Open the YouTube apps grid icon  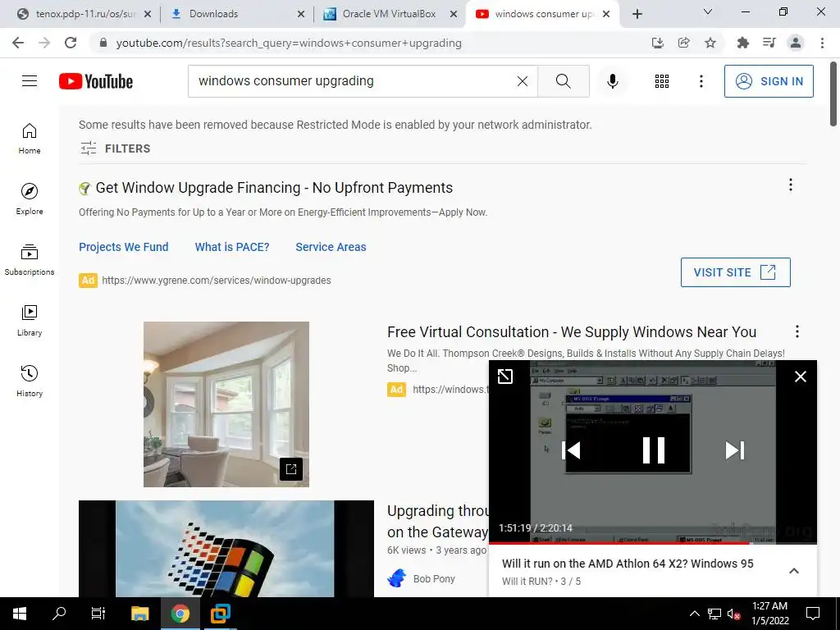(662, 81)
